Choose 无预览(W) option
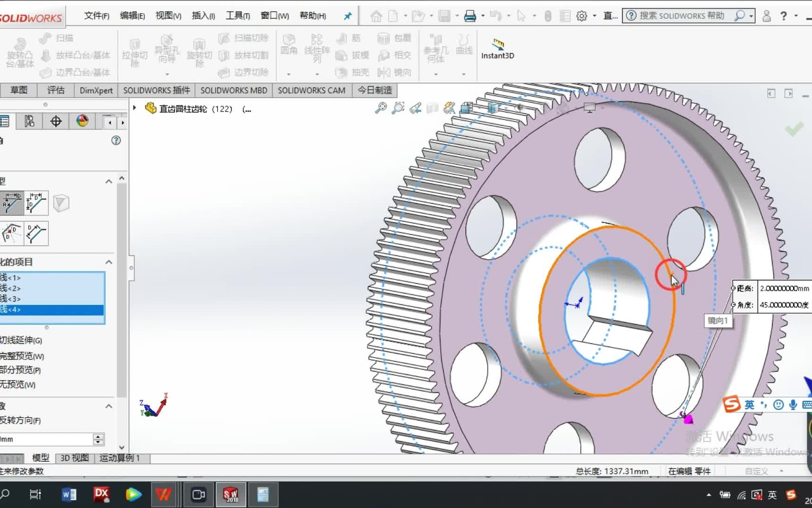This screenshot has width=812, height=508. coord(18,384)
